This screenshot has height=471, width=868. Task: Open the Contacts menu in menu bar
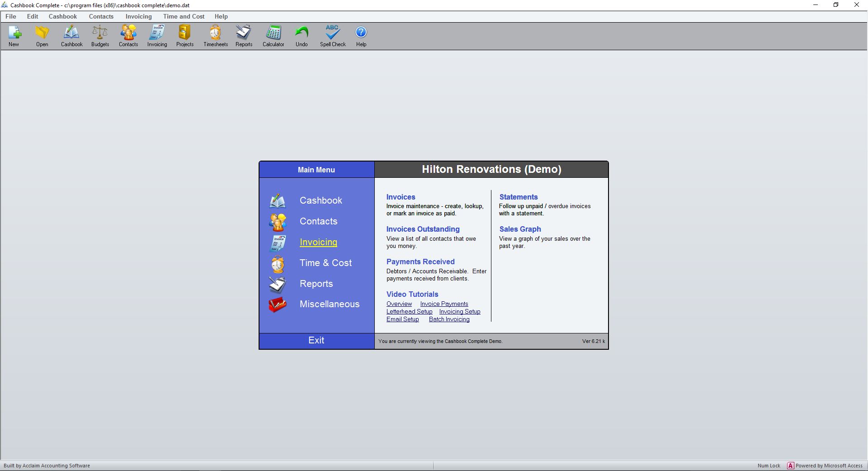pyautogui.click(x=101, y=16)
